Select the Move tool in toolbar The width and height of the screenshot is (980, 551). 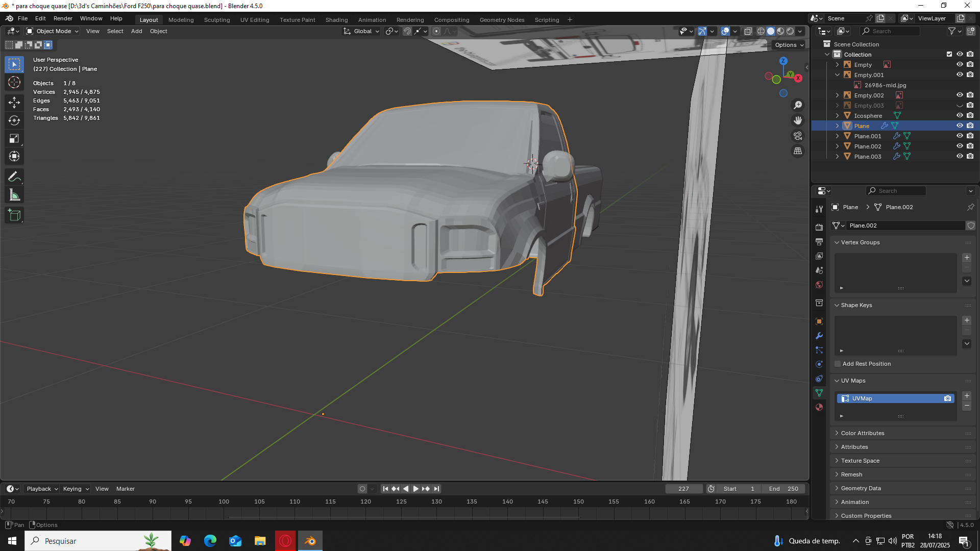[14, 102]
